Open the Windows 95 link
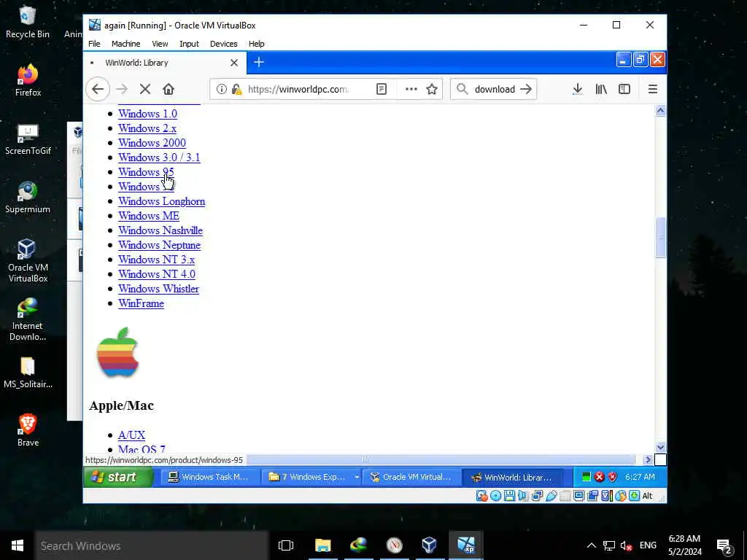Screen dimensions: 747x560 point(146,172)
